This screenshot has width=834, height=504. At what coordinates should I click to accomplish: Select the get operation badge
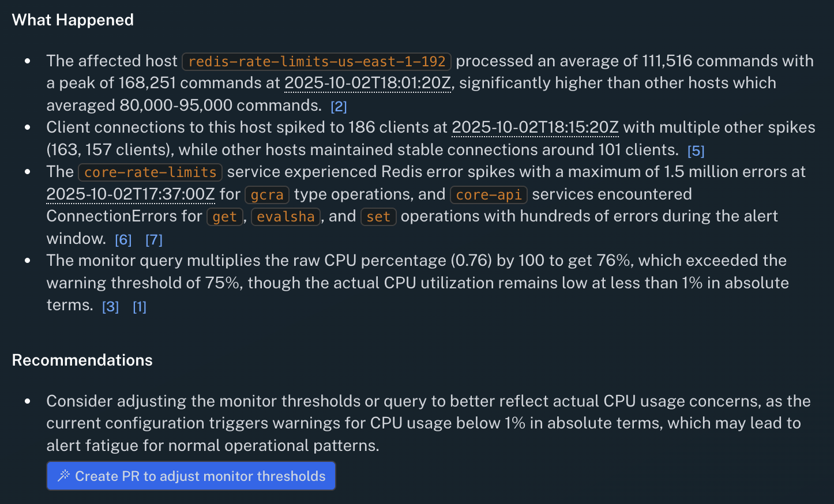pos(225,217)
